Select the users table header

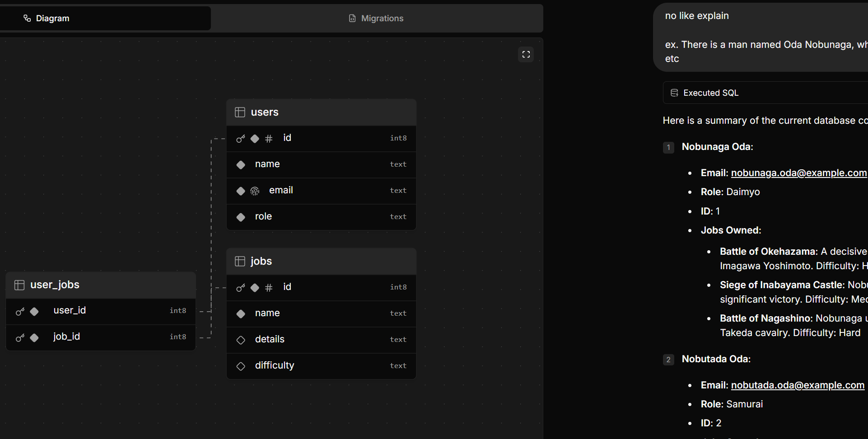point(321,112)
